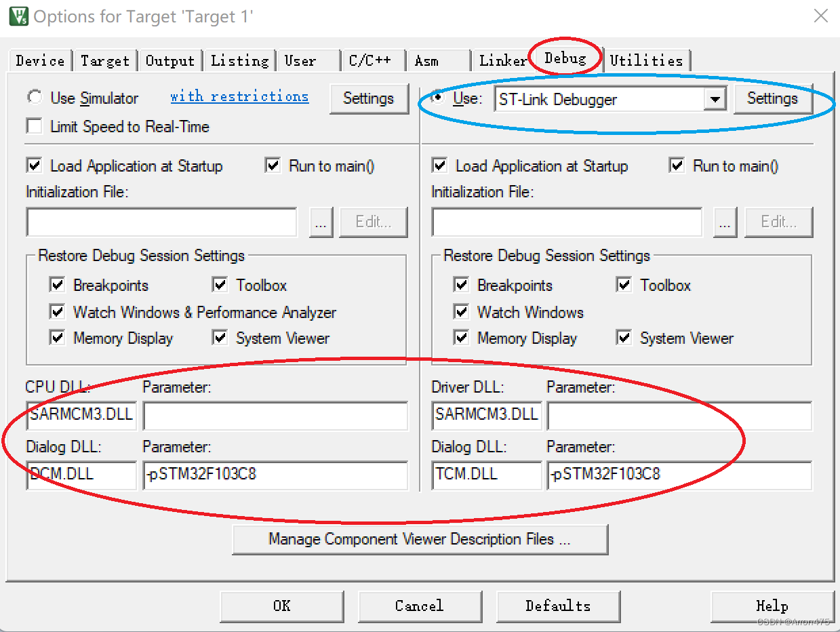Click the Keil uVision icon in the title bar

(19, 16)
